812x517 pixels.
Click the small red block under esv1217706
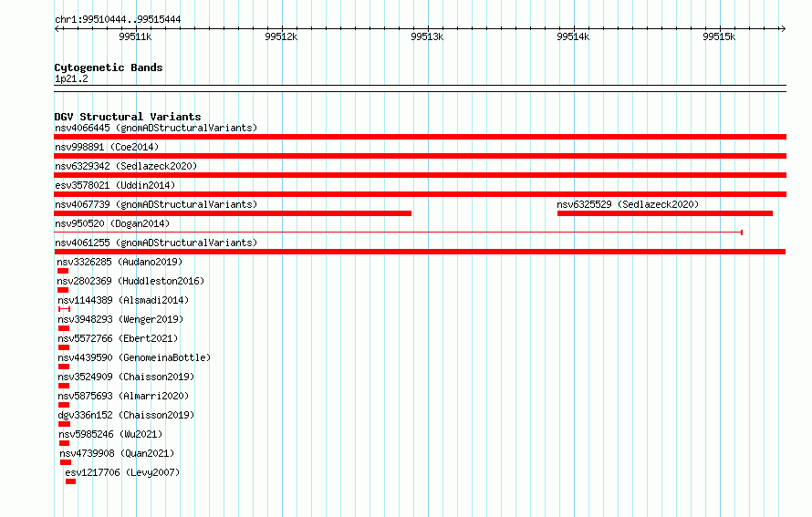(71, 481)
